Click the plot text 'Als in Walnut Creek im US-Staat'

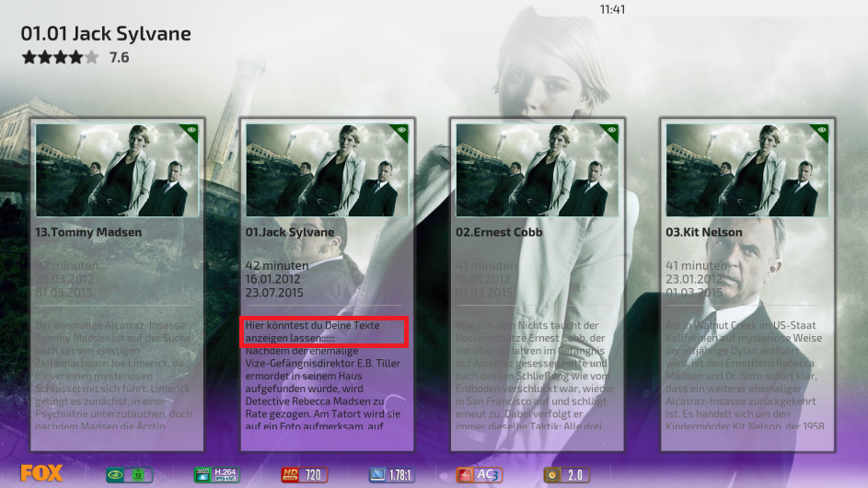[x=741, y=325]
